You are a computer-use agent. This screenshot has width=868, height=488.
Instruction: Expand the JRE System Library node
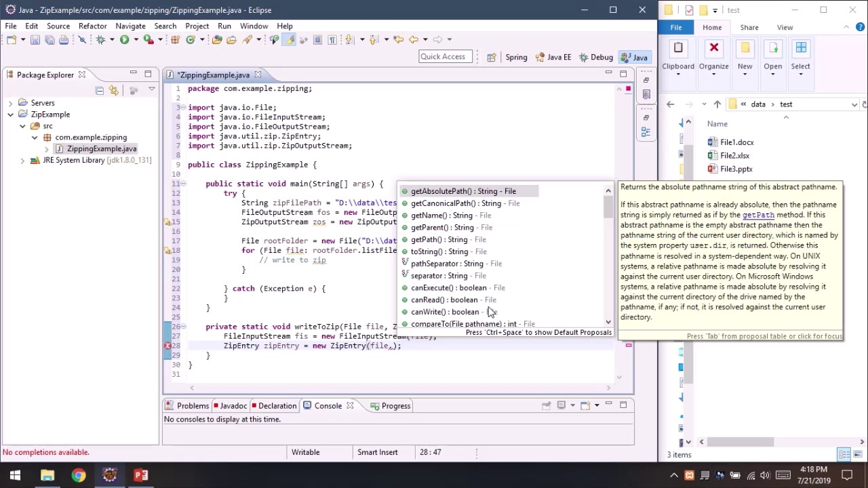pos(22,161)
